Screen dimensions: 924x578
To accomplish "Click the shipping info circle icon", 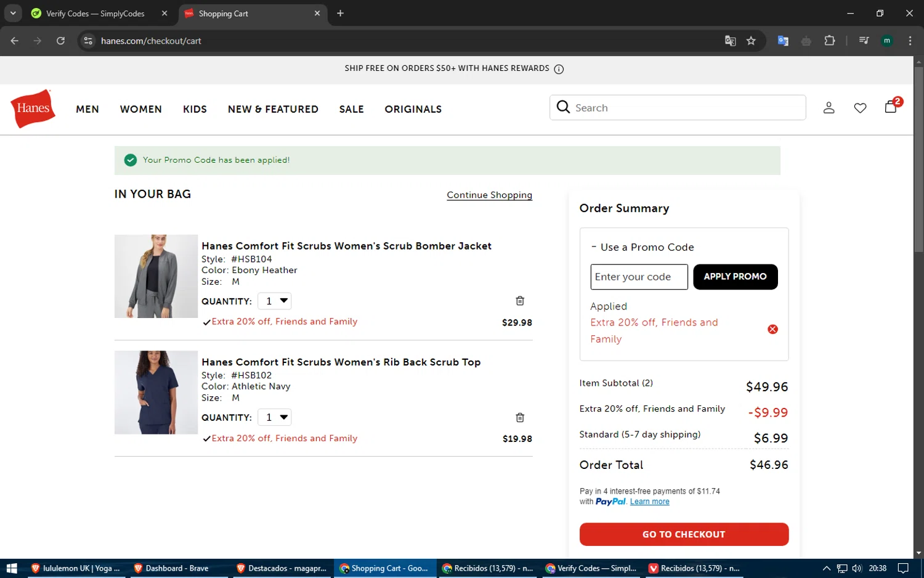I will tap(559, 69).
